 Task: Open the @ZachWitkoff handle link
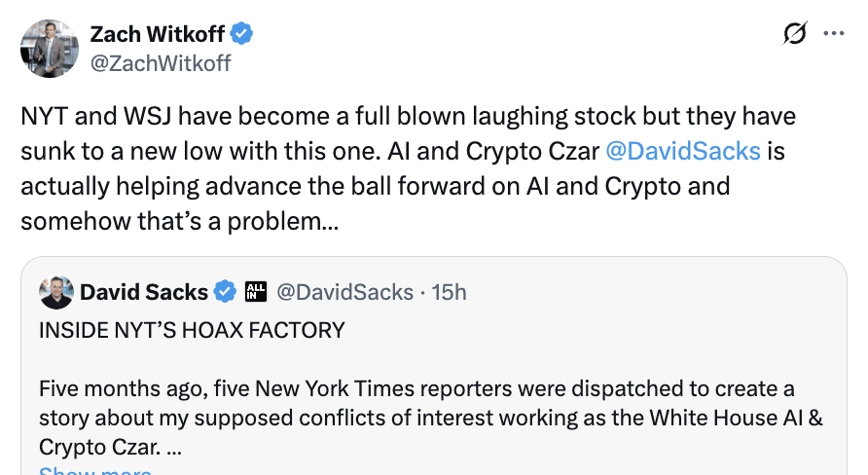pyautogui.click(x=161, y=63)
